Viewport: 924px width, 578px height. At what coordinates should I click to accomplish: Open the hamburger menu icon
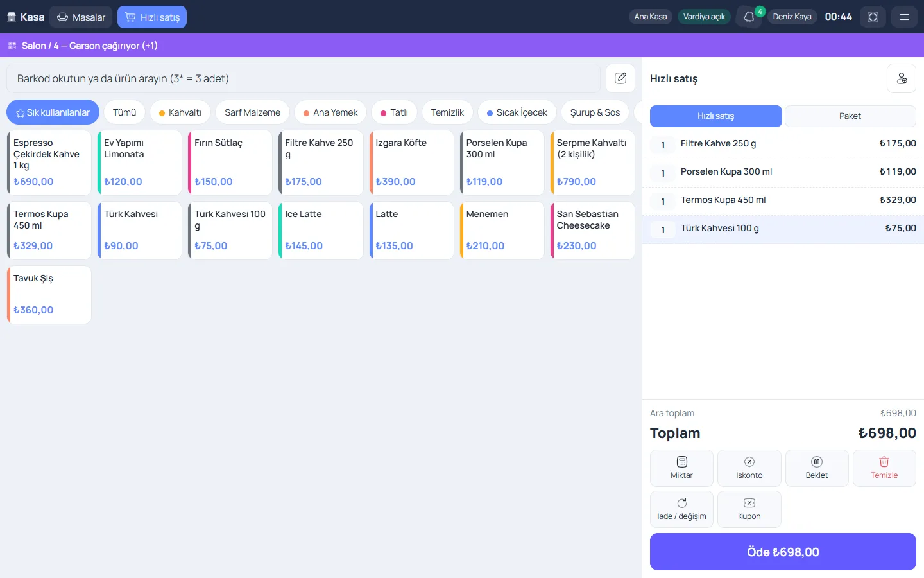(x=904, y=17)
